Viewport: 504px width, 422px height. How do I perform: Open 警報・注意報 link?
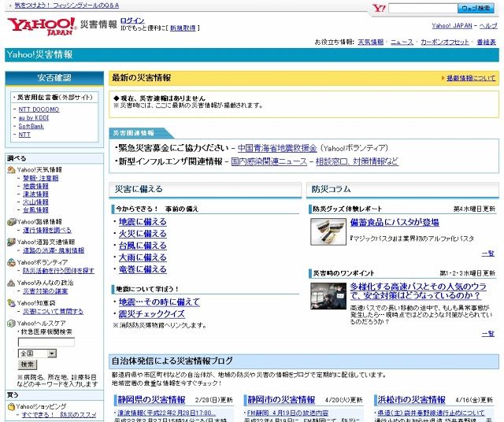click(x=40, y=179)
